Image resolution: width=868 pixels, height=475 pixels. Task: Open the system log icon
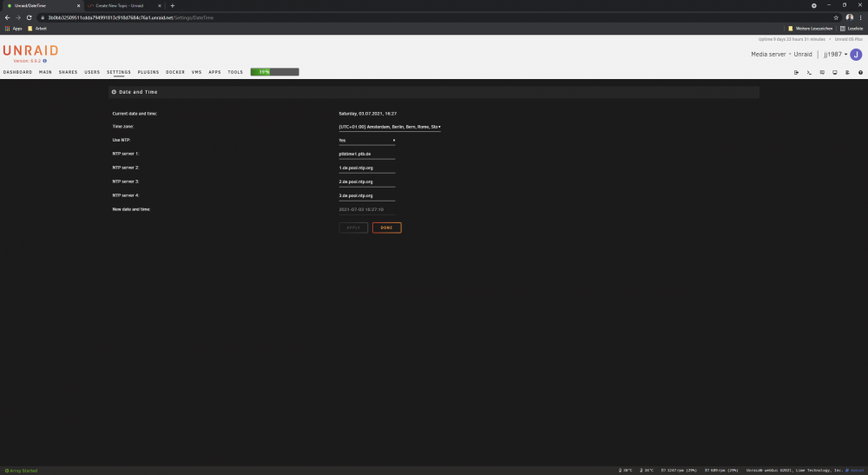coord(847,73)
